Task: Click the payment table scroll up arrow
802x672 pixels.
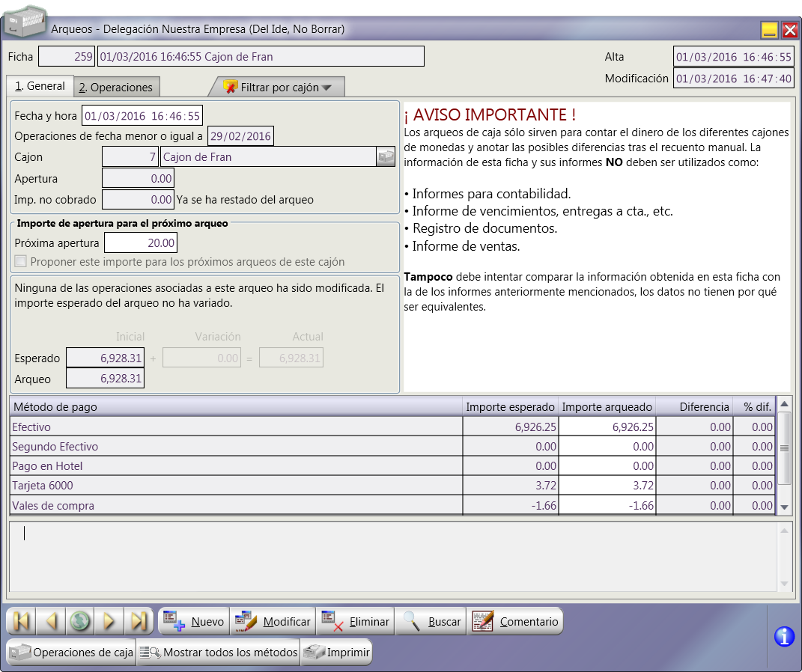Action: 784,404
